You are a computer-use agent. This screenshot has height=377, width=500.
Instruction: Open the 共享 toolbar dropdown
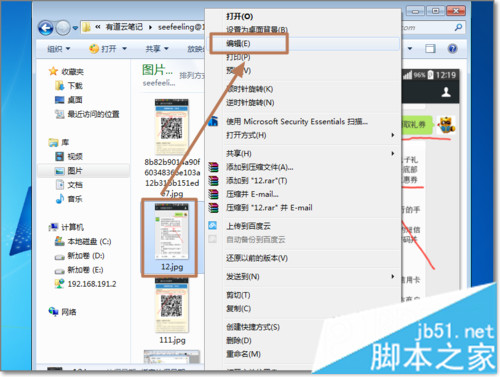click(157, 49)
